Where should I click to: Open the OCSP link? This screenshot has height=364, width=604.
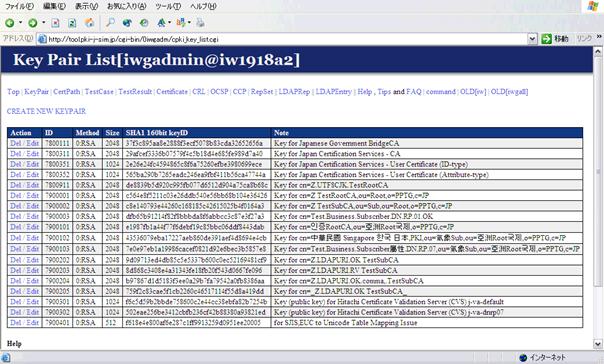pyautogui.click(x=219, y=92)
